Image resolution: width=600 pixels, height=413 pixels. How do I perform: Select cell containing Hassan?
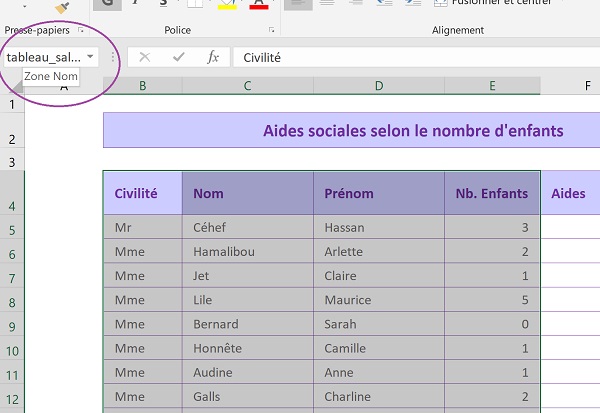click(x=379, y=227)
